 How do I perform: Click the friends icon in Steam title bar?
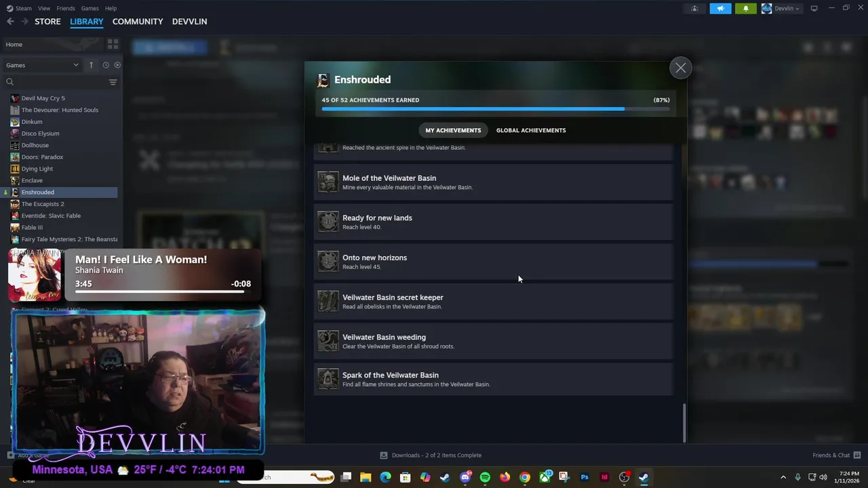click(x=694, y=8)
